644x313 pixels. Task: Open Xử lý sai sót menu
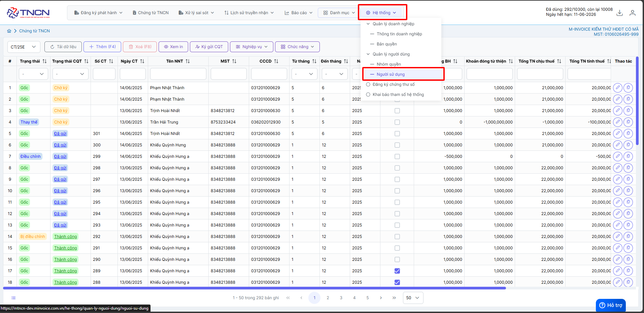196,13
